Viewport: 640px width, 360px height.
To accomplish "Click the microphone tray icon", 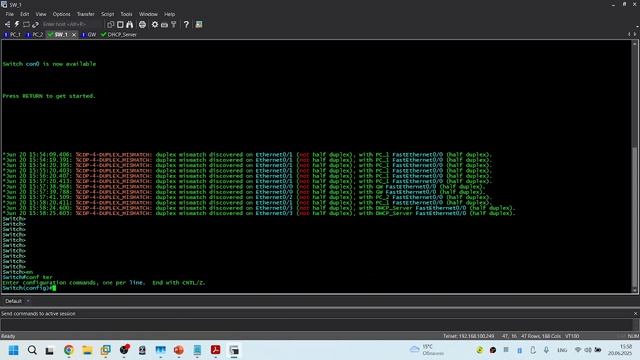I will [x=546, y=350].
